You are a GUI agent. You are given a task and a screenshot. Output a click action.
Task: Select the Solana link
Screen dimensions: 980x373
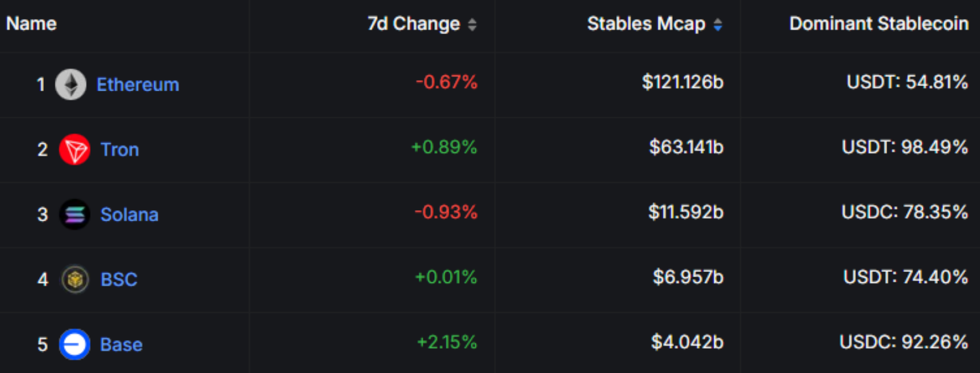(130, 214)
